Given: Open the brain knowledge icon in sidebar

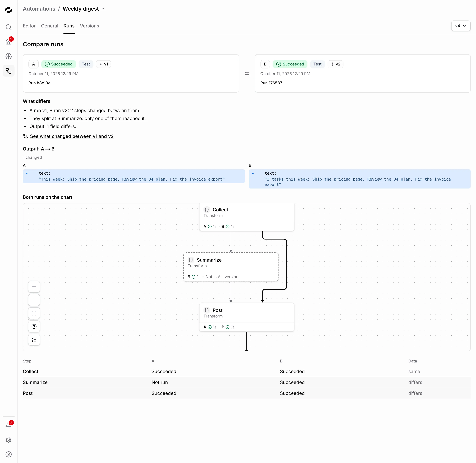Looking at the screenshot, I should click(x=8, y=56).
